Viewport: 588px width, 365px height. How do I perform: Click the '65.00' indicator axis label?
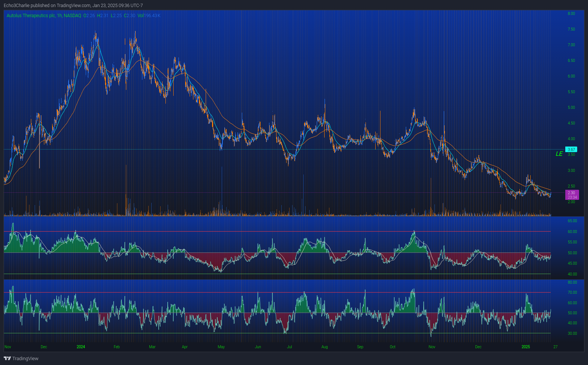[x=572, y=221]
